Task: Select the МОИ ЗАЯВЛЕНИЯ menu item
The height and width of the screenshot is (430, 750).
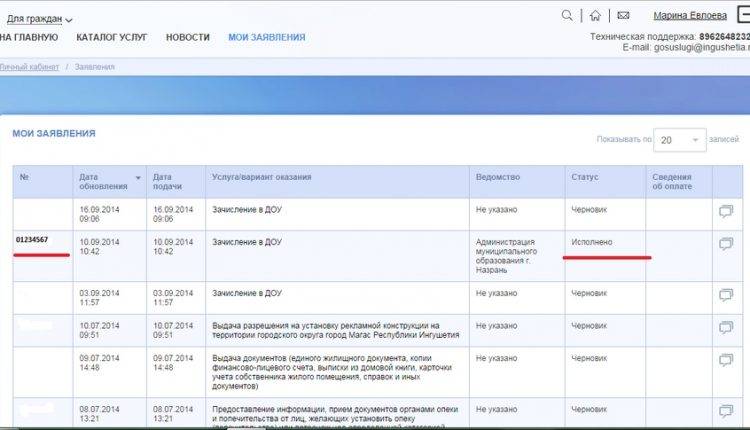Action: (x=266, y=37)
